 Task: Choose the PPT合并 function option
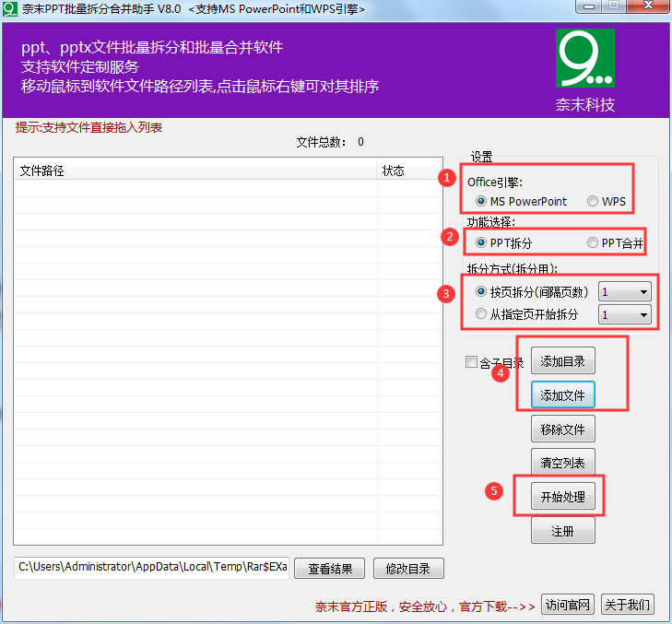tap(592, 243)
